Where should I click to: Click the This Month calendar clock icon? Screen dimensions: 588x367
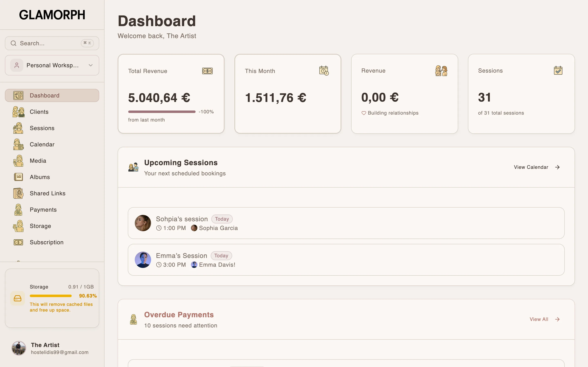(324, 71)
